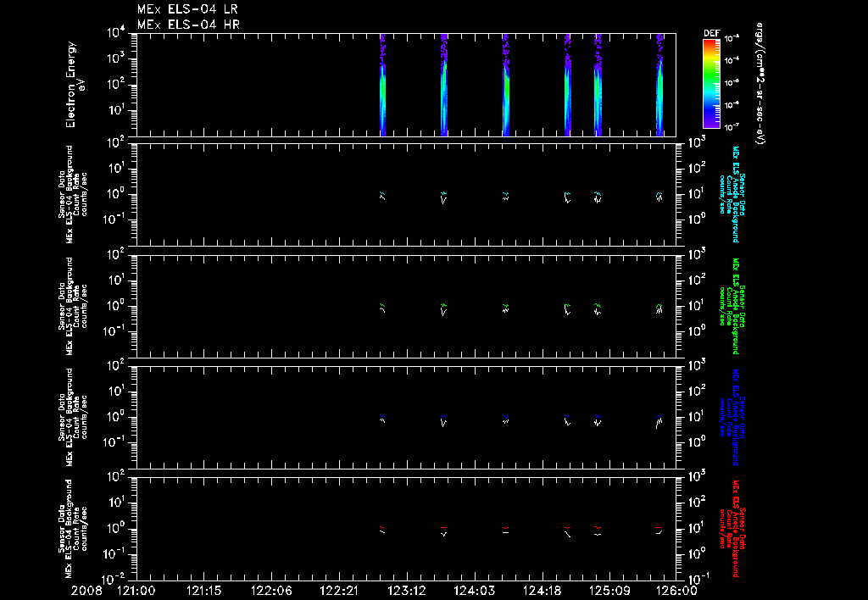868x600 pixels.
Task: Click the "126:00" time tick label
Action: click(x=676, y=591)
